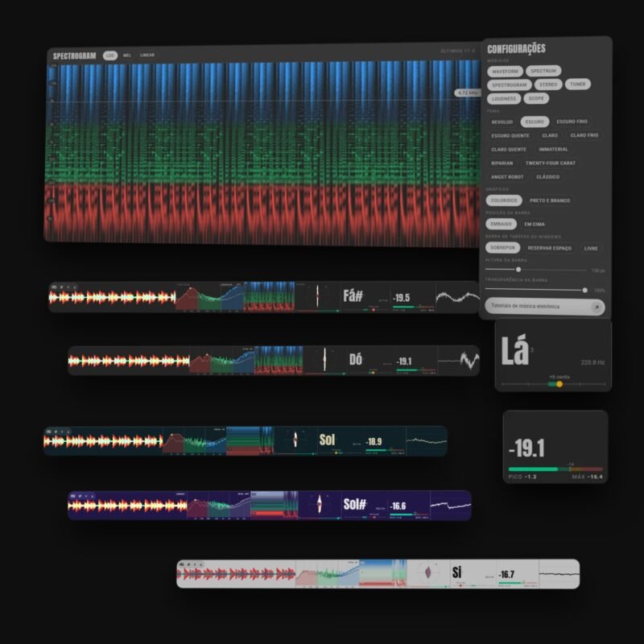Viewport: 644px width, 644px height.
Task: Select the Riparian theme
Action: coord(502,163)
